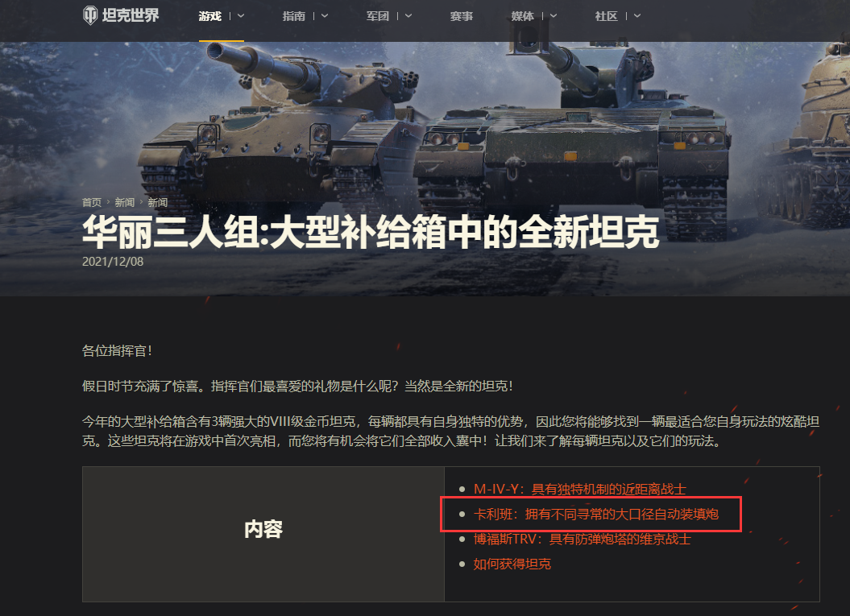Go to 首页 breadcrumb link
Viewport: 850px width, 616px height.
[x=92, y=202]
